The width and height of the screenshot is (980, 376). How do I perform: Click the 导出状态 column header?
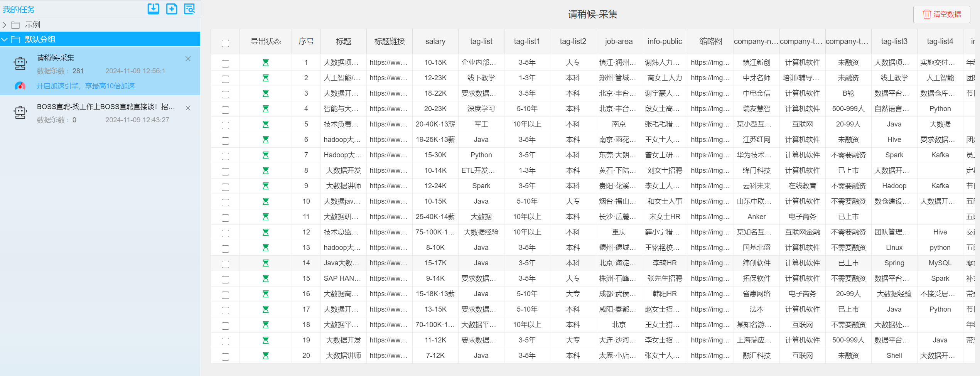click(x=266, y=41)
